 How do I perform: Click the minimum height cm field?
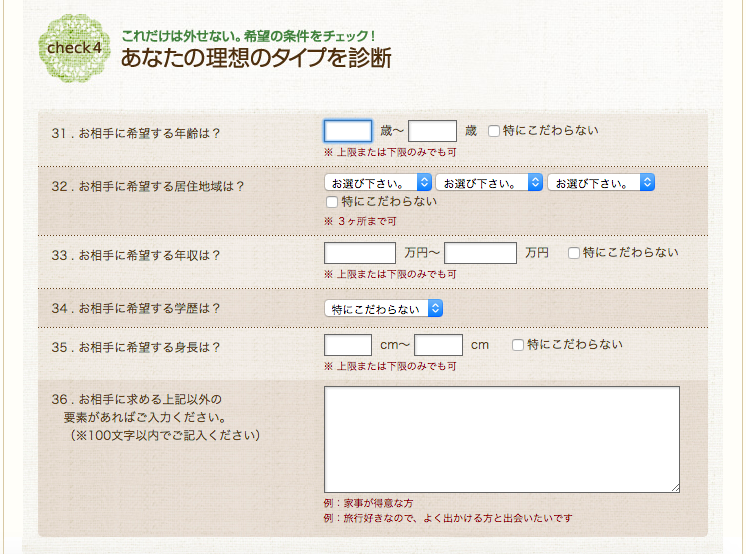click(348, 345)
